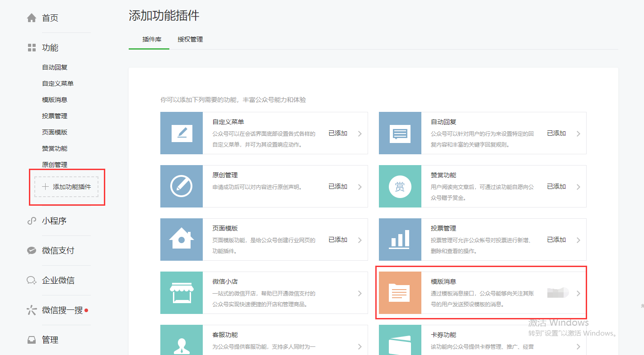The width and height of the screenshot is (644, 355).
Task: Click the 赞赏功能 赏 badge icon
Action: tap(400, 186)
